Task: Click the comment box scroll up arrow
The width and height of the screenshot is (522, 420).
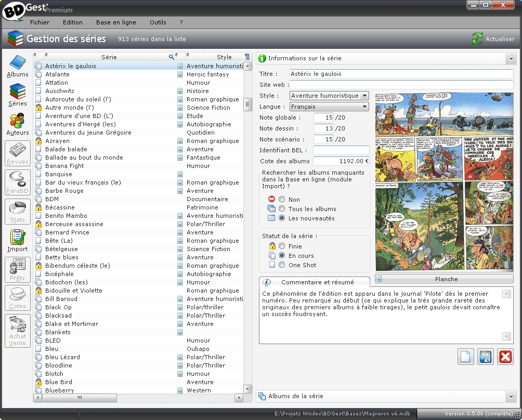Action: pos(506,294)
